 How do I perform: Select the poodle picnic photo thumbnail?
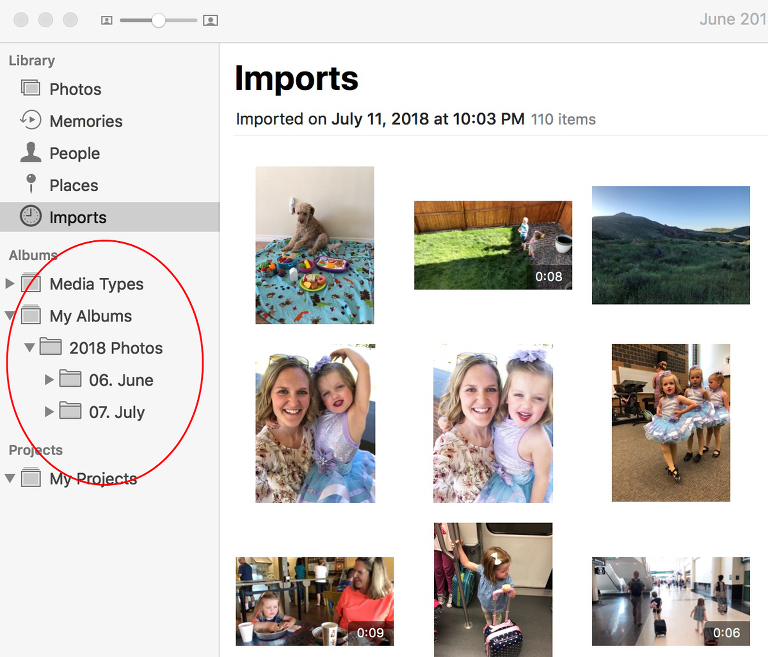314,245
